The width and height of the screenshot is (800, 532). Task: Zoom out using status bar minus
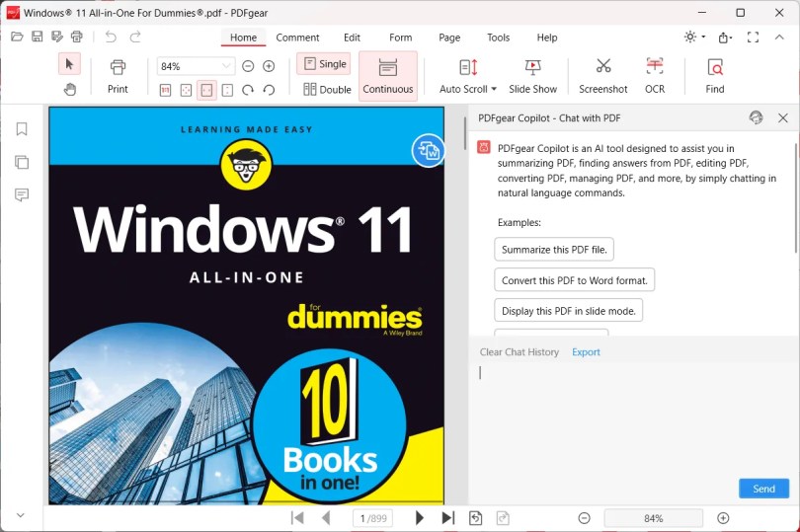[x=584, y=518]
